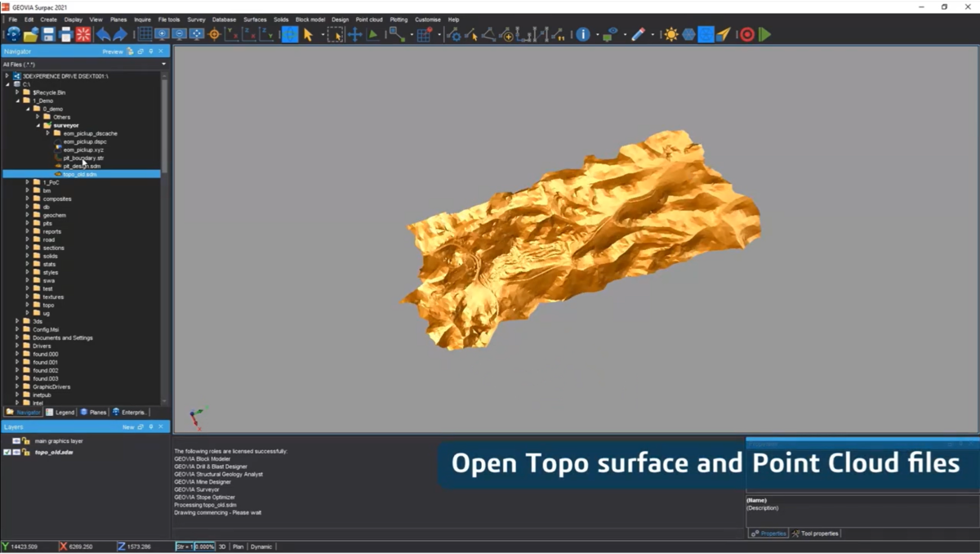Toggle lock icon of topo_old.sdm layer
980x554 pixels.
click(x=26, y=452)
